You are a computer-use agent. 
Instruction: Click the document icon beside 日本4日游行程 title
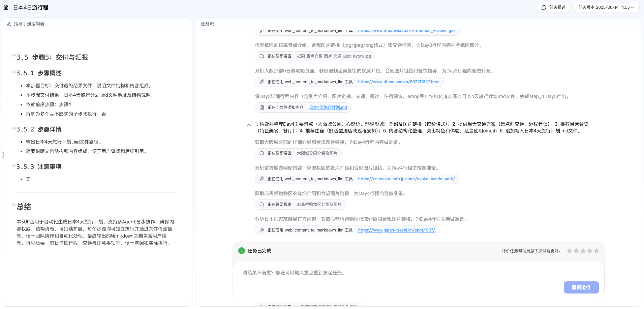click(x=6, y=7)
